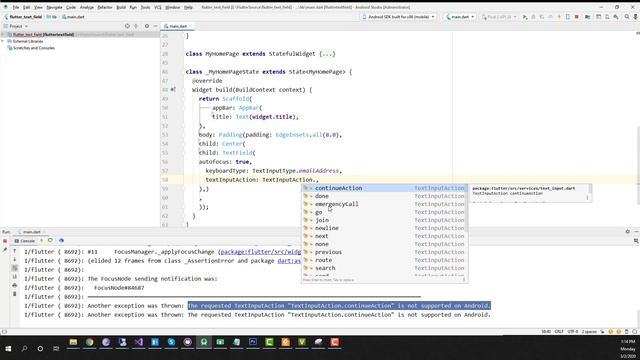The height and width of the screenshot is (360, 640).
Task: Click the clear all trash icon in console
Action: (15, 294)
